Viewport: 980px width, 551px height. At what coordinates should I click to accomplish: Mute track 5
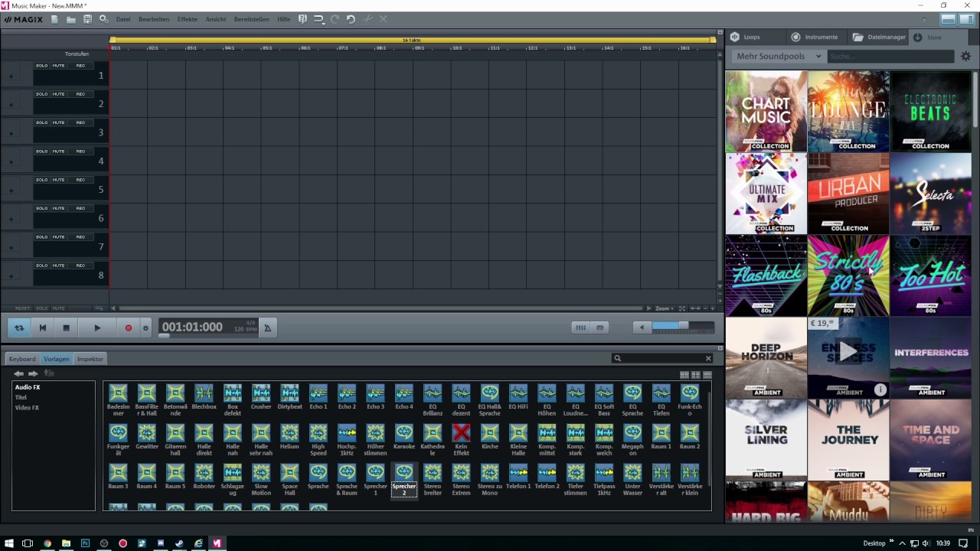click(x=60, y=180)
